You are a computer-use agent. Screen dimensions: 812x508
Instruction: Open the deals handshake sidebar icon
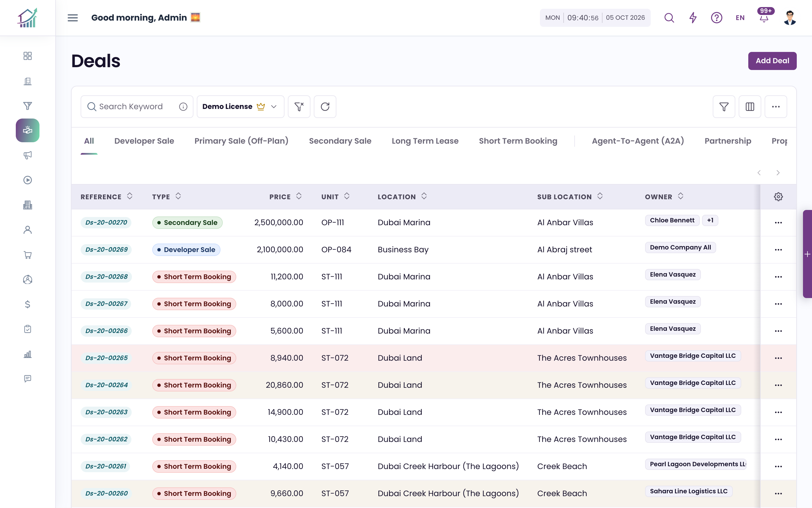[x=28, y=130]
